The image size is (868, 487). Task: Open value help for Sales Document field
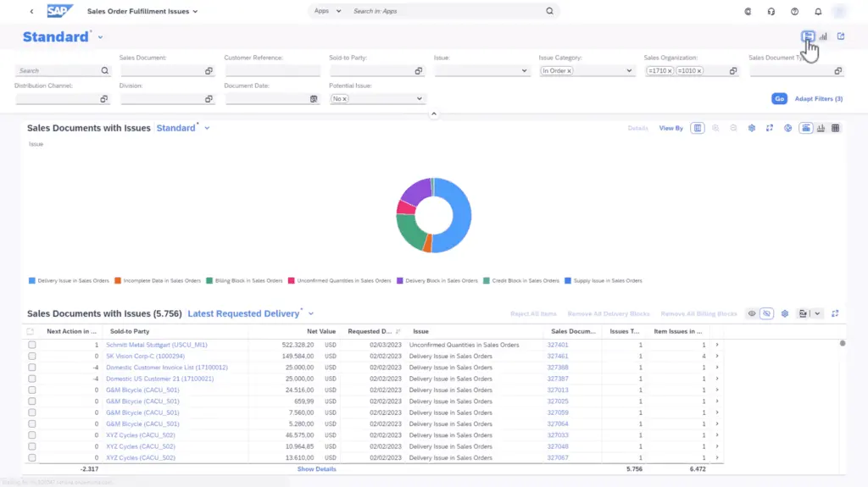(209, 71)
